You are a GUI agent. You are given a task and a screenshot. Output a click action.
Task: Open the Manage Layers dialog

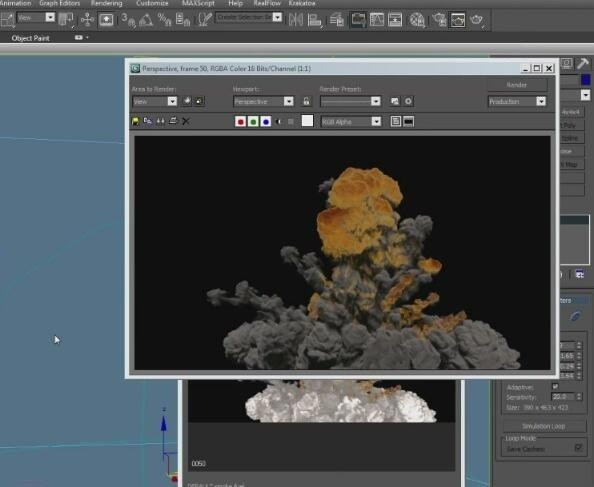tap(337, 20)
